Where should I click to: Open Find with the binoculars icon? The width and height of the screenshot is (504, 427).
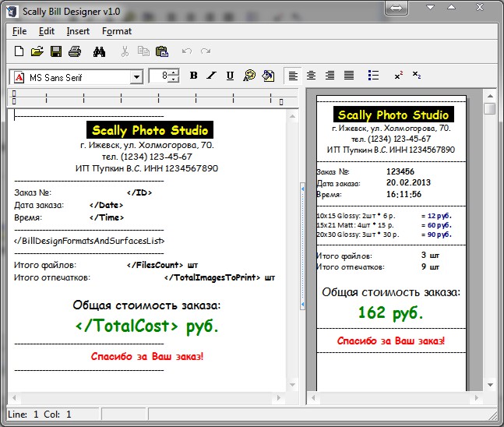coord(99,51)
